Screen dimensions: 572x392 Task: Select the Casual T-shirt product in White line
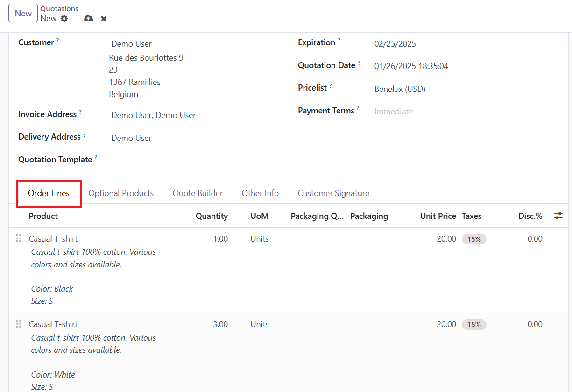[x=53, y=324]
